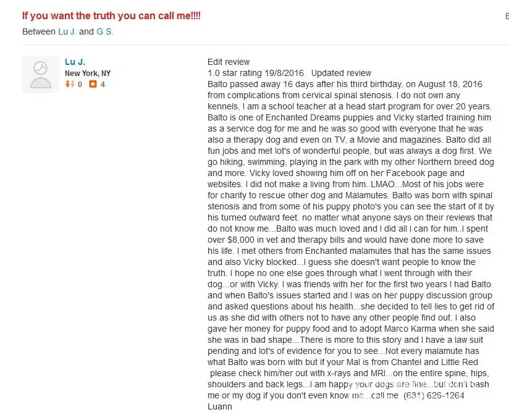This screenshot has width=509, height=420.
Task: Click the word Between above the divider
Action: [x=38, y=31]
